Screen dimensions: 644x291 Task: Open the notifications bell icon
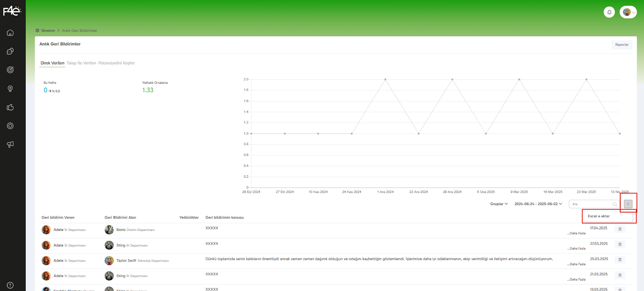tap(609, 12)
